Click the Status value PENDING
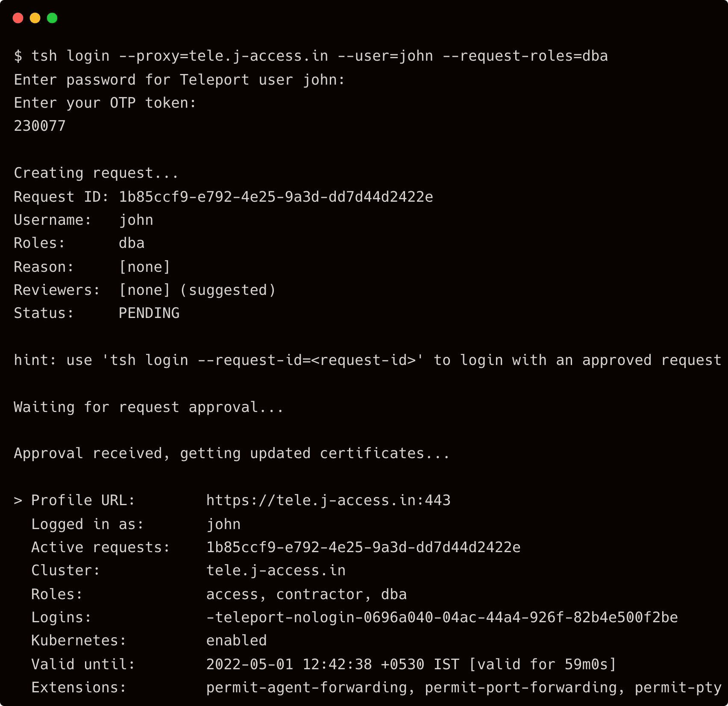728x706 pixels. pos(149,313)
